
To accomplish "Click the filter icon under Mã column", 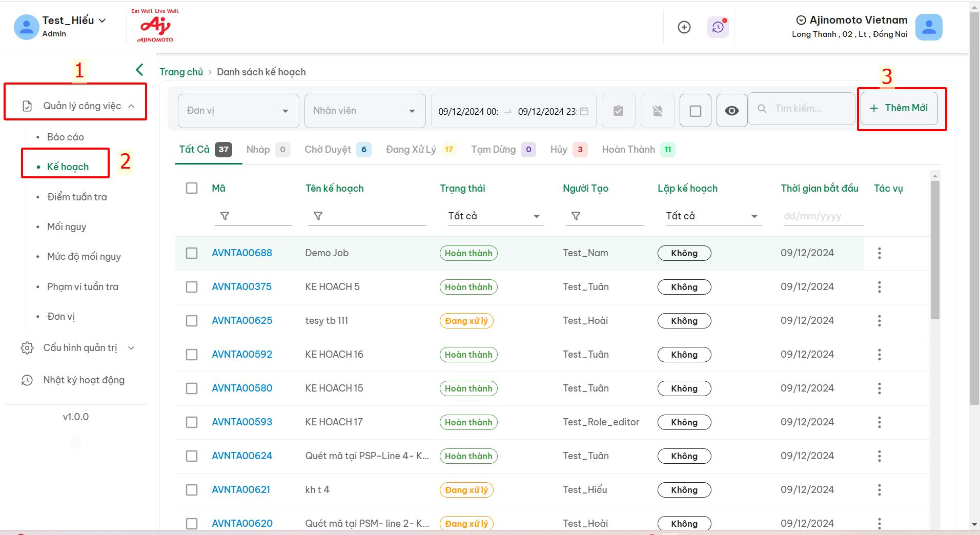I will [224, 216].
